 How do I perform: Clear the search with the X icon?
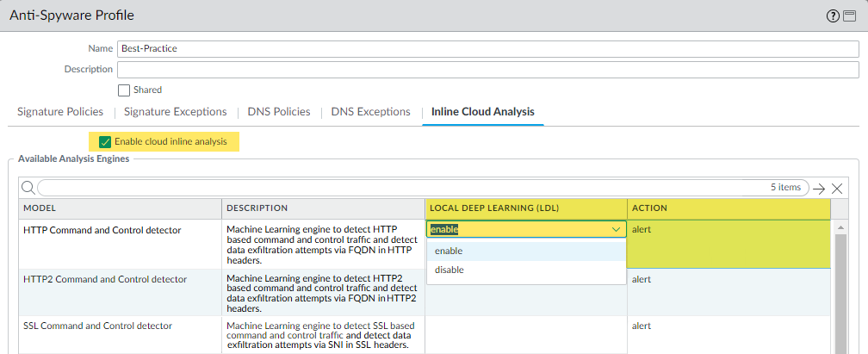point(837,188)
